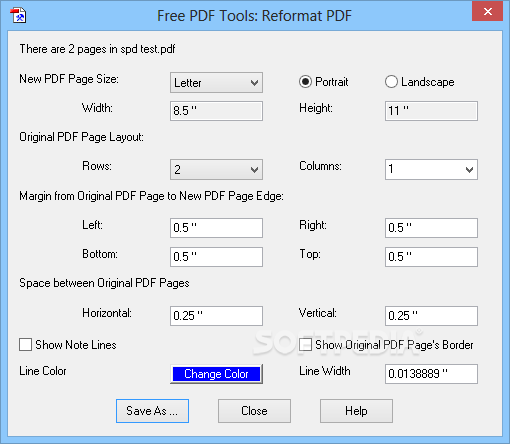Open the Rows dropdown
The width and height of the screenshot is (510, 444).
point(216,169)
